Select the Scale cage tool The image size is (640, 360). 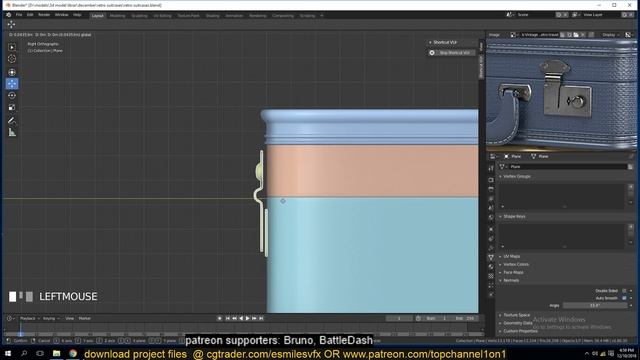[x=12, y=107]
